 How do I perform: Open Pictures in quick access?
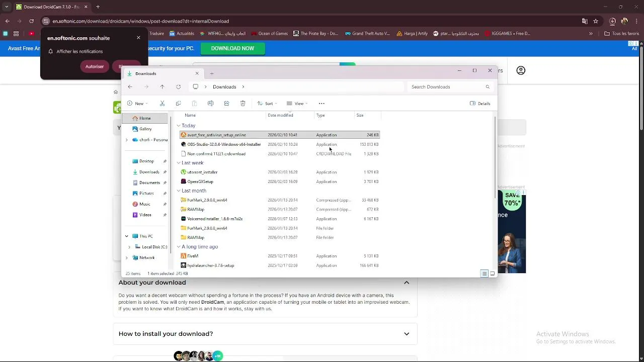(x=146, y=194)
